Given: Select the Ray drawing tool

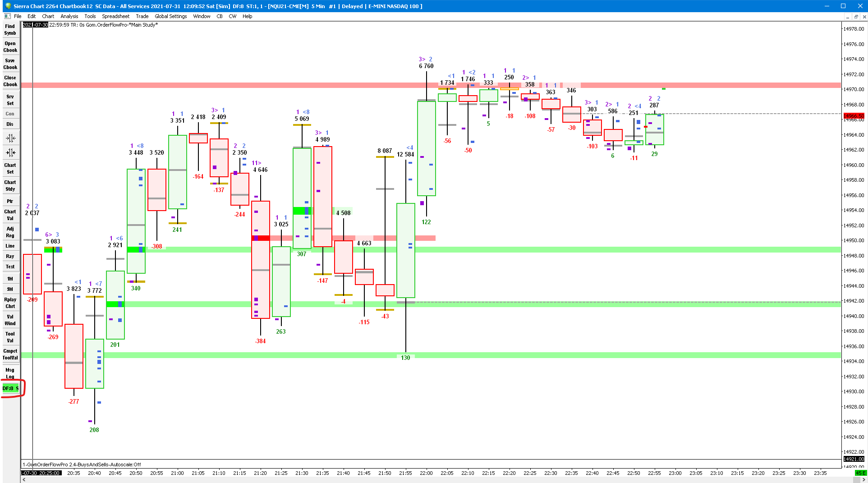Looking at the screenshot, I should (x=10, y=257).
